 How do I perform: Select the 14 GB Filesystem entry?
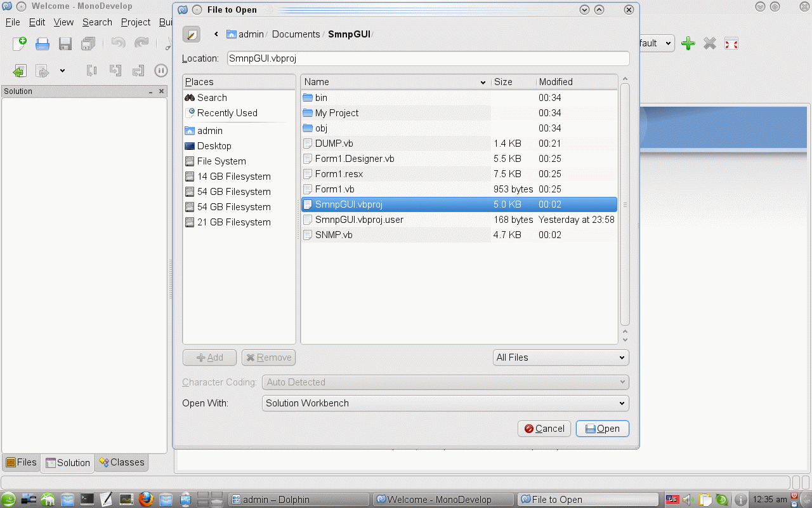(239, 177)
